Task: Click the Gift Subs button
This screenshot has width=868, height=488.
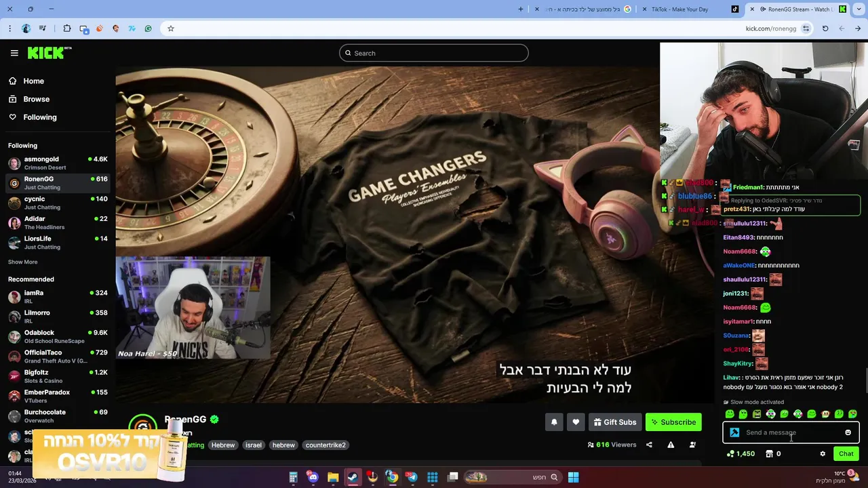Action: click(615, 422)
